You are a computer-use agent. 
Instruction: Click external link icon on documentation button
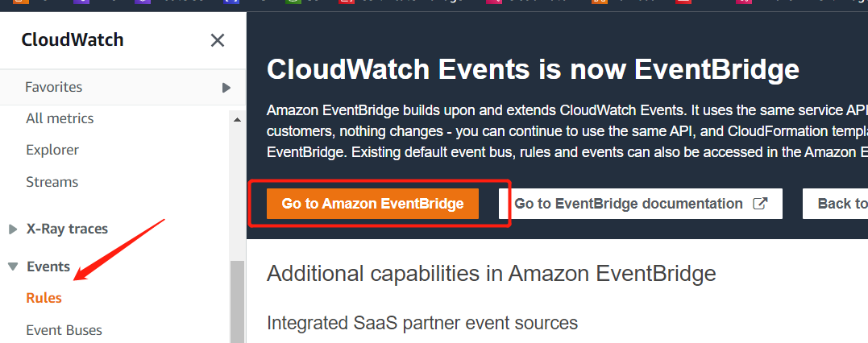click(x=760, y=204)
